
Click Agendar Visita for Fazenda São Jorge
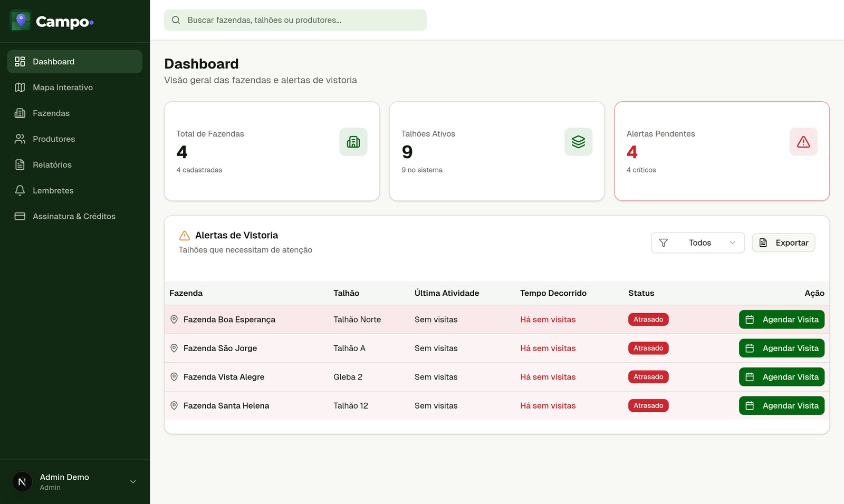[x=781, y=348]
